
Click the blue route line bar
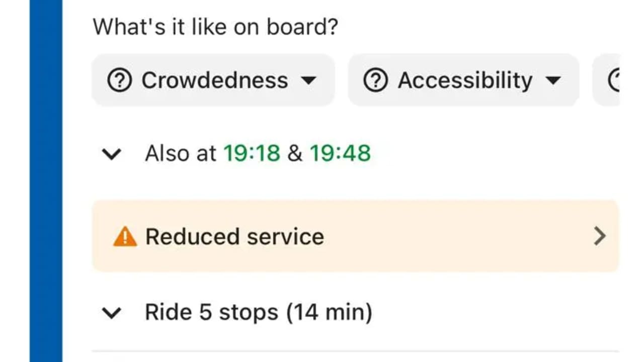pos(46,181)
